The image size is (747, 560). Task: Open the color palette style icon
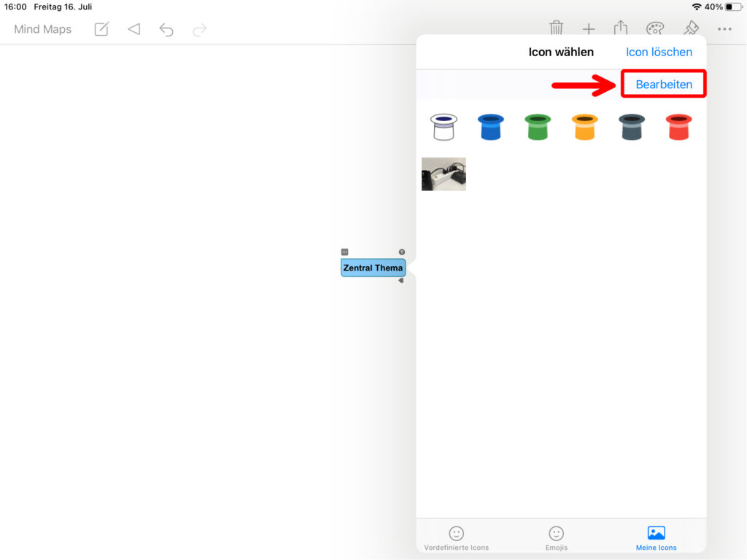pyautogui.click(x=655, y=28)
